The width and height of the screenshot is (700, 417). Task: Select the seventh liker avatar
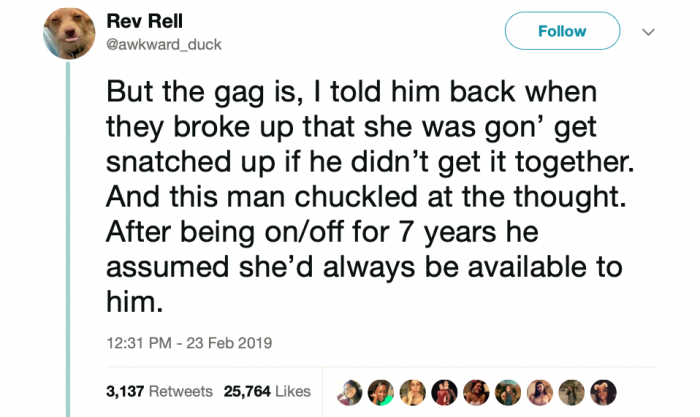point(540,392)
